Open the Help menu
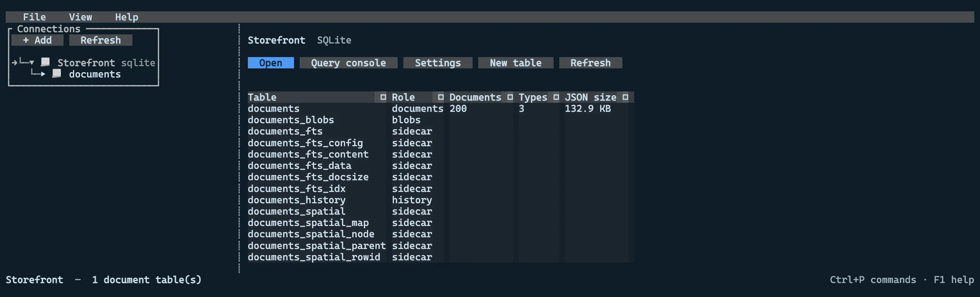Screen dimensions: 980x297 [127, 17]
